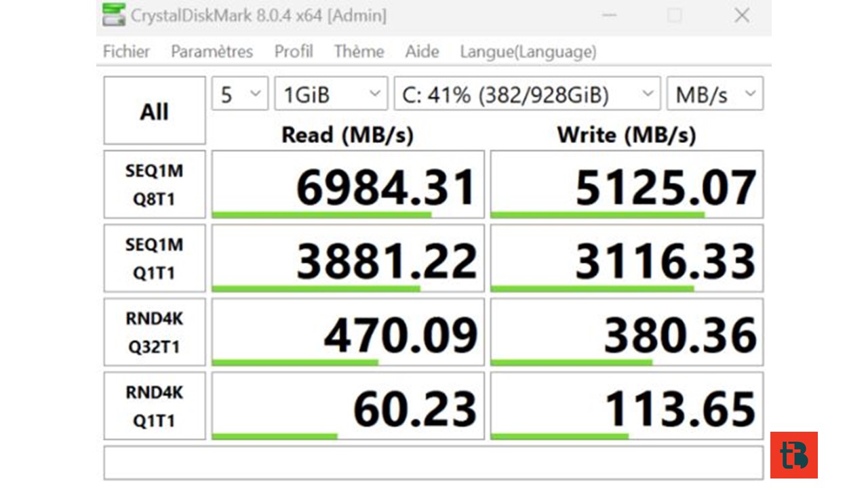Open the Paramètres menu
This screenshot has width=868, height=488.
click(212, 52)
